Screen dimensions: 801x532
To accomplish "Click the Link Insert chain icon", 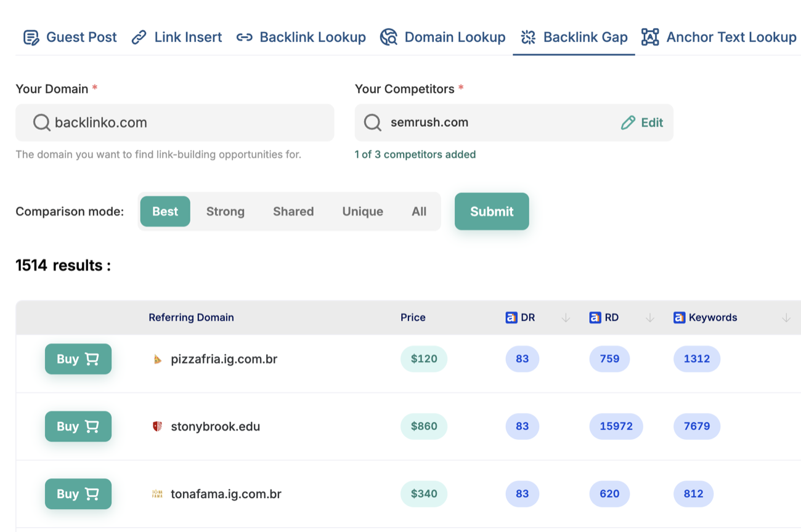I will pyautogui.click(x=139, y=38).
